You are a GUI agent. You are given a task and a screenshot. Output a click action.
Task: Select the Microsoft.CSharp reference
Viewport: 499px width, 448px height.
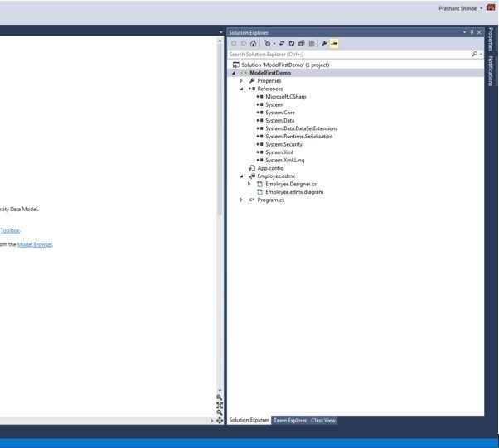tap(286, 97)
